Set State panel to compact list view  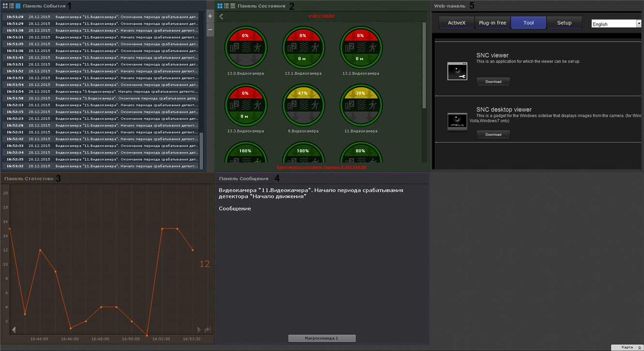(x=233, y=6)
